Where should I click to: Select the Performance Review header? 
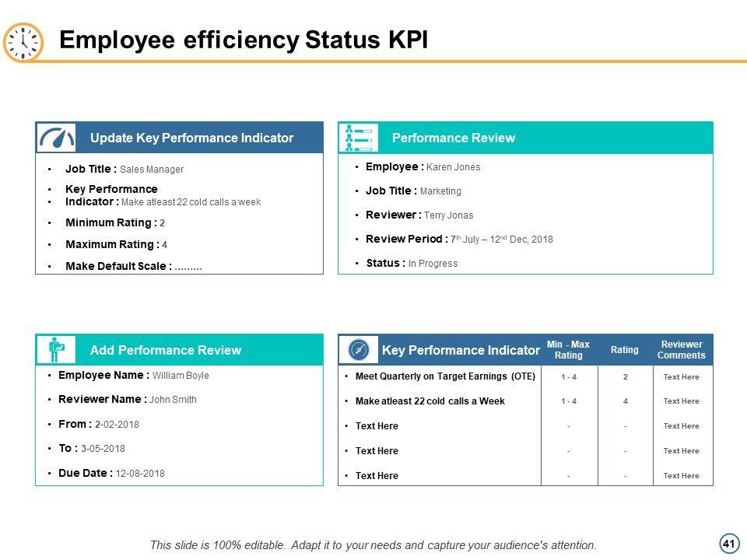point(453,138)
